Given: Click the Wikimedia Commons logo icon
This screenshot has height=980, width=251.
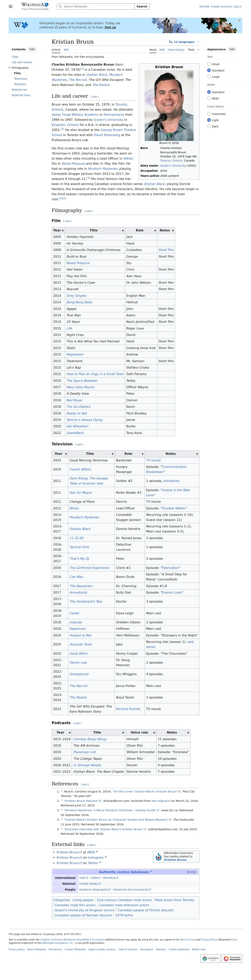Looking at the screenshot, I should [x=159, y=857].
